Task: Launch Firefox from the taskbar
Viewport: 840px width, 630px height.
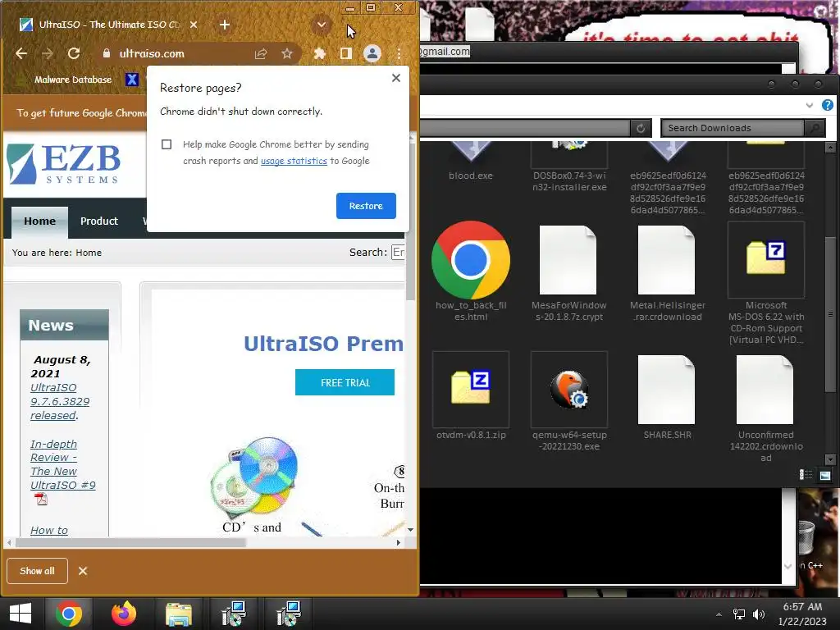Action: tap(124, 614)
